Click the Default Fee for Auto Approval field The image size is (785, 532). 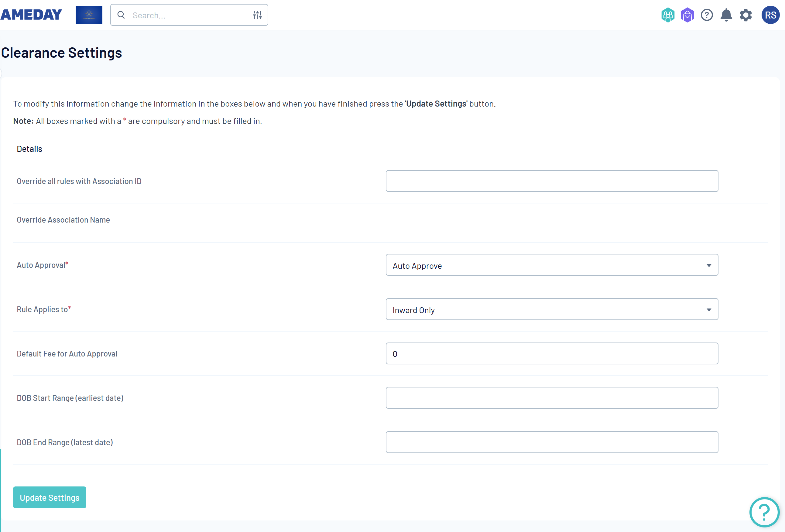pyautogui.click(x=551, y=354)
